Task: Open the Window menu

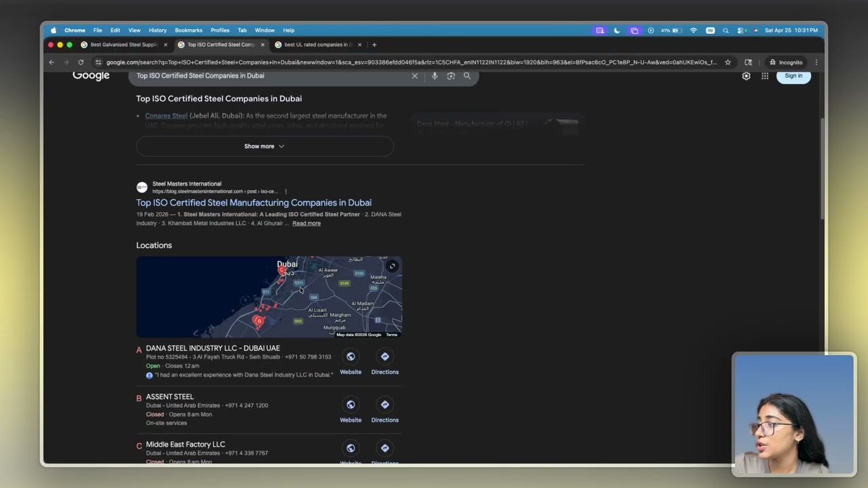Action: [x=264, y=30]
